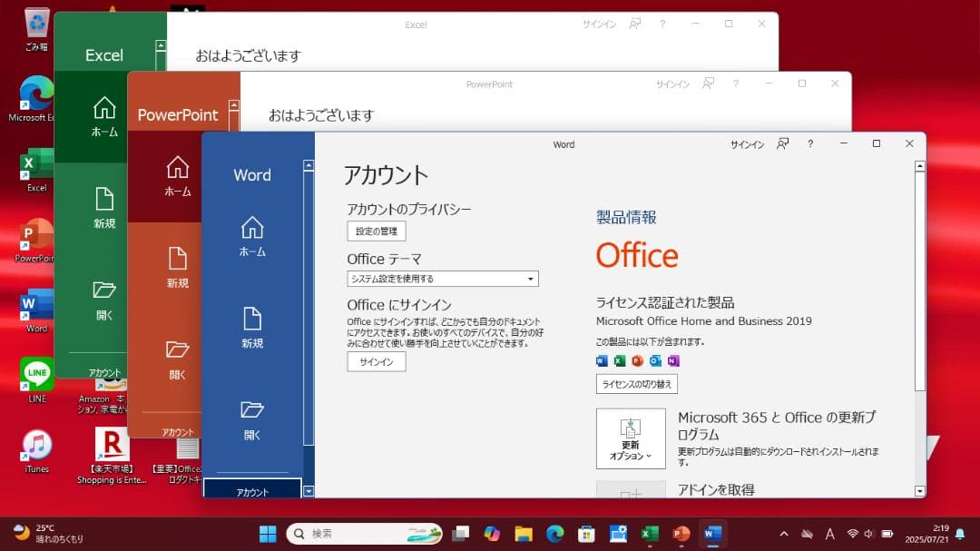Open the Office テーマ dropdown

click(x=529, y=279)
